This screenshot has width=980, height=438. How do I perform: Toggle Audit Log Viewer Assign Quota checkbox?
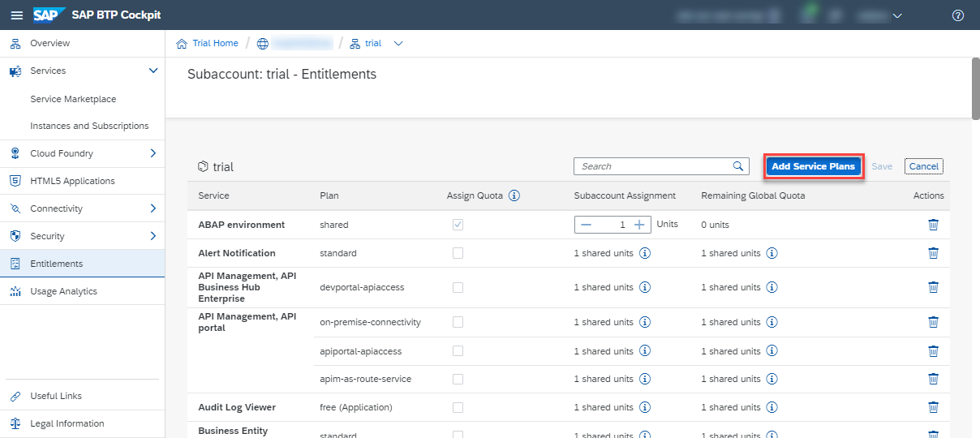pos(458,407)
